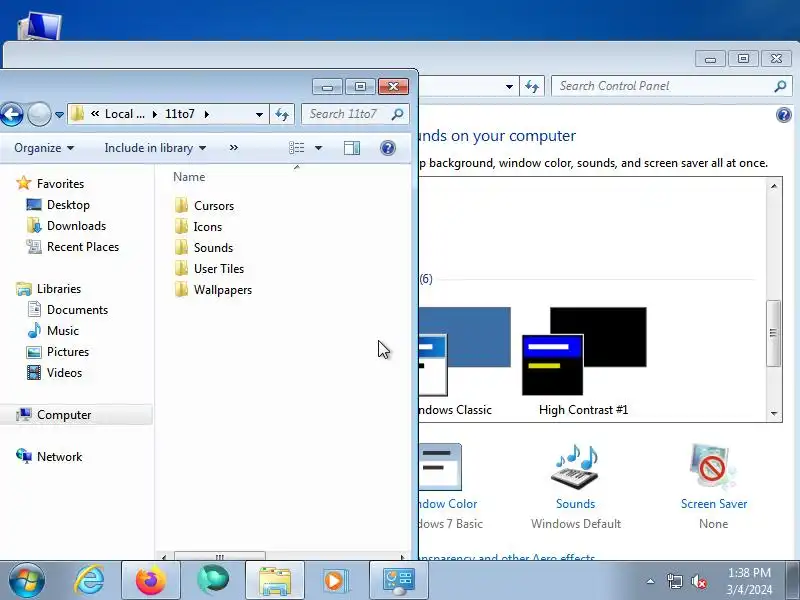Open Windows Media Player from the taskbar
The width and height of the screenshot is (800, 600).
tap(336, 581)
